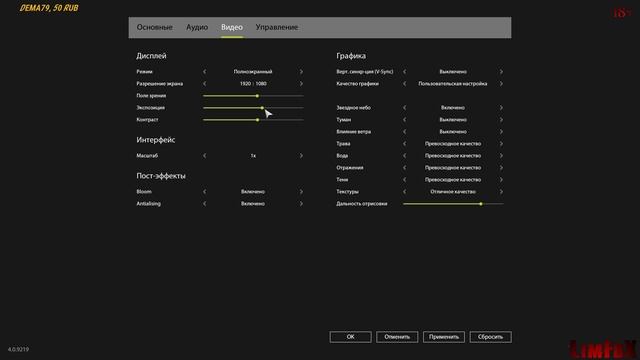Toggle Звездное небо with left arrow
The height and width of the screenshot is (360, 640).
tap(404, 108)
